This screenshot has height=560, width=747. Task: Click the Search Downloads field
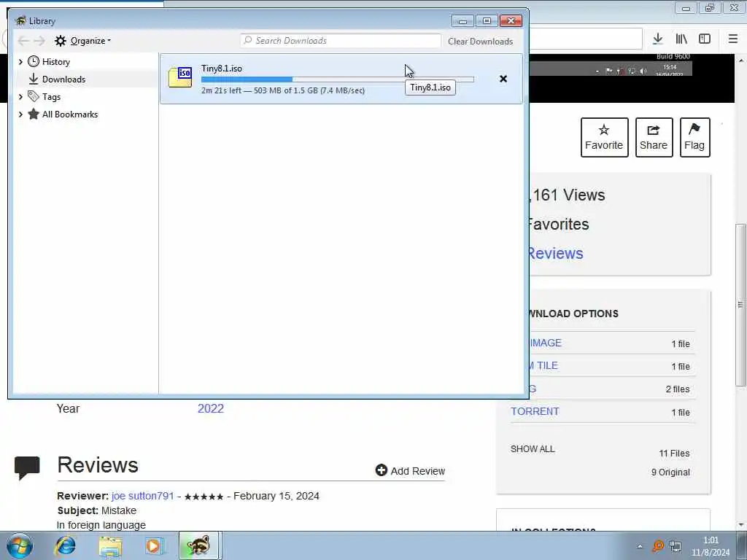click(341, 41)
